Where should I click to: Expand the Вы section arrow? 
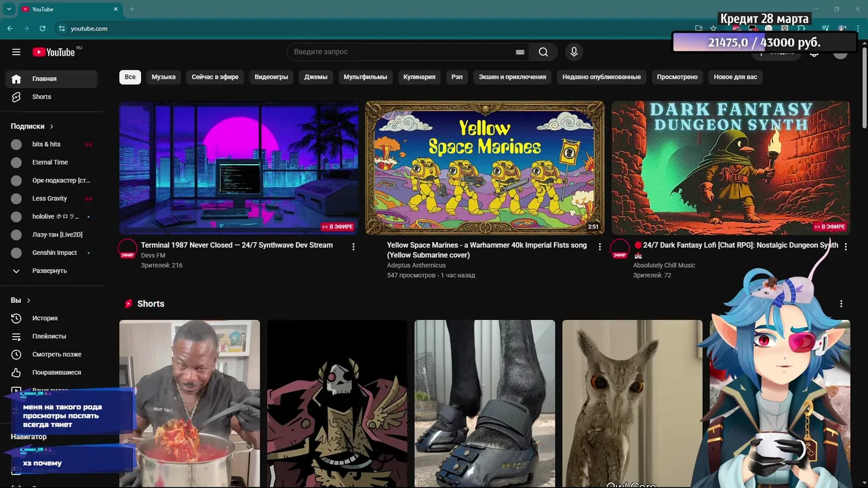tap(28, 300)
